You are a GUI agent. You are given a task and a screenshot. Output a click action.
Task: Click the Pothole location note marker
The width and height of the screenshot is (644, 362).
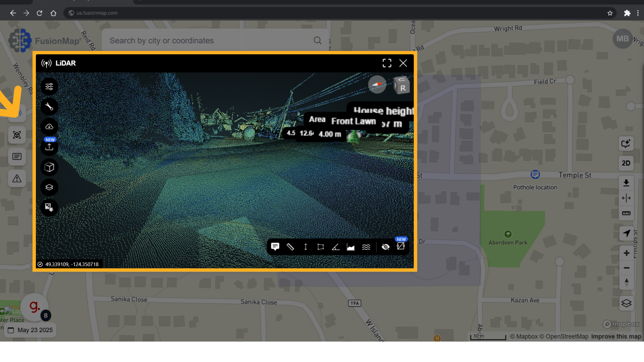(535, 175)
